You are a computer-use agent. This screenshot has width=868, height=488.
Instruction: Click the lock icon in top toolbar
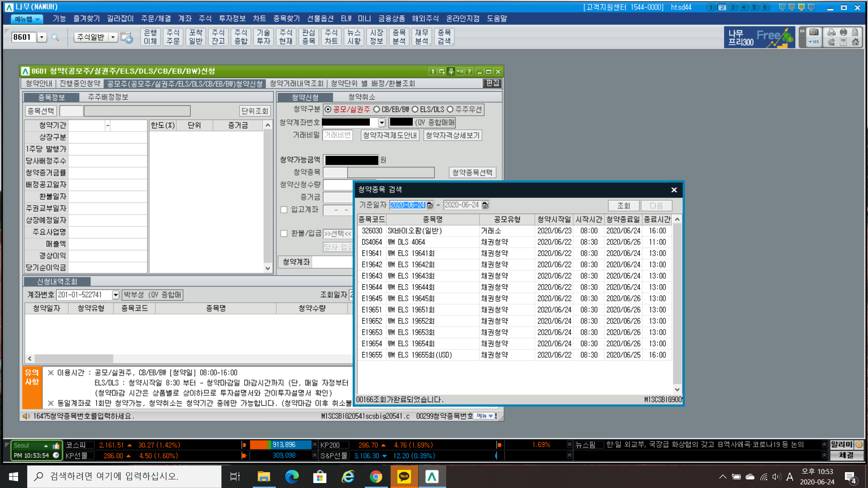tap(855, 33)
